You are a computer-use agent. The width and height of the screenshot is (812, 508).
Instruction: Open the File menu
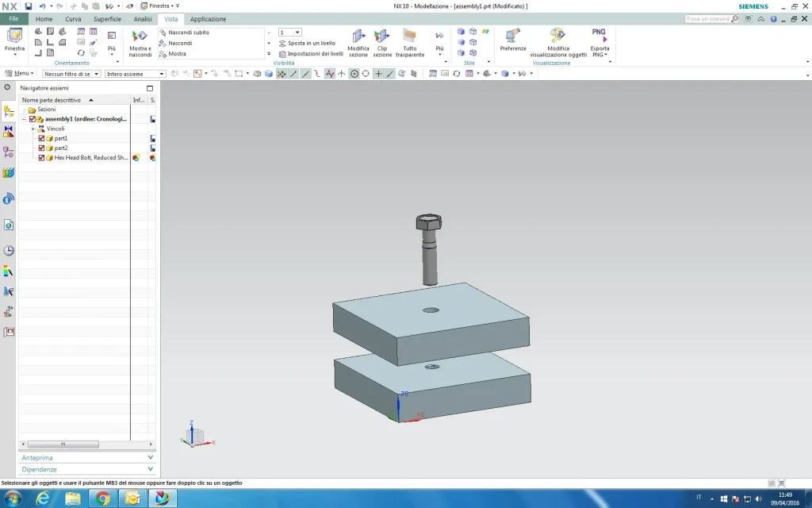13,19
